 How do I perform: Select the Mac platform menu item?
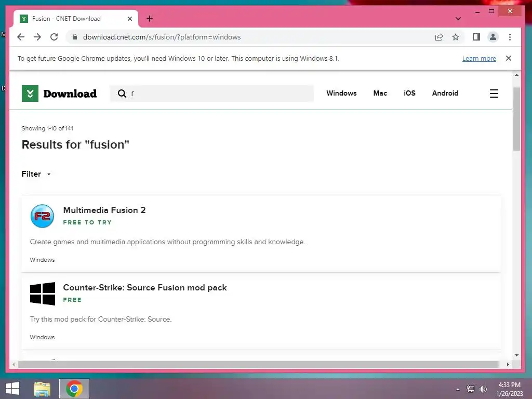click(x=380, y=94)
